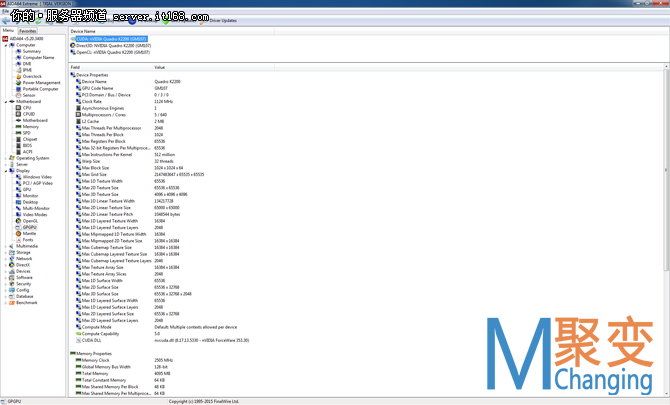Select the CPU chip icon

18,108
